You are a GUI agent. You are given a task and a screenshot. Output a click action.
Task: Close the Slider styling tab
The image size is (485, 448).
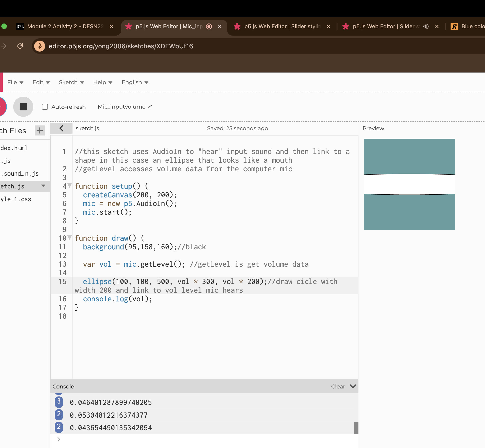point(328,26)
